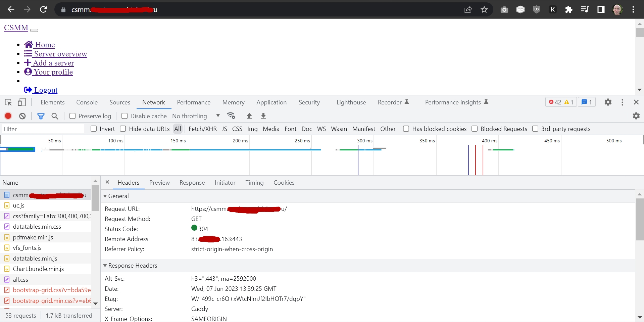The height and width of the screenshot is (322, 644).
Task: Select the Fetch/XHR filter button
Action: (x=202, y=129)
